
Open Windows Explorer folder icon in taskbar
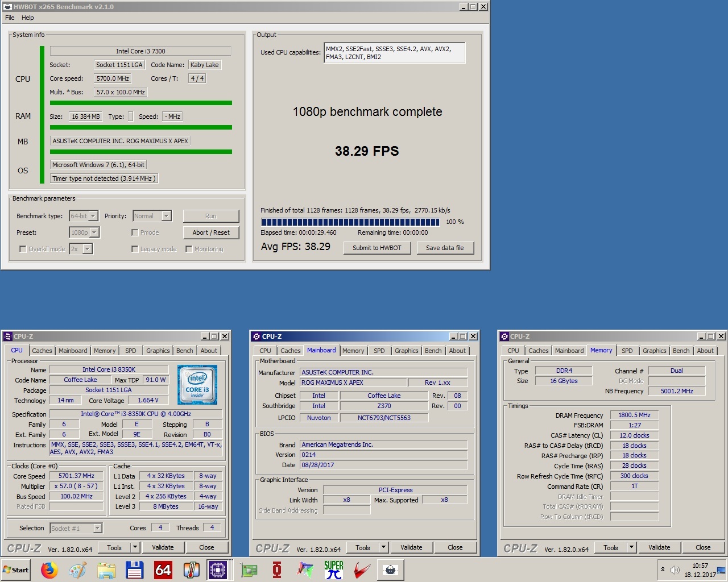coord(106,570)
